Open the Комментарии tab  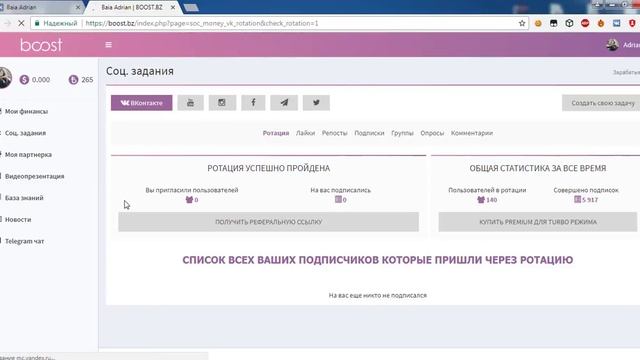coord(472,133)
